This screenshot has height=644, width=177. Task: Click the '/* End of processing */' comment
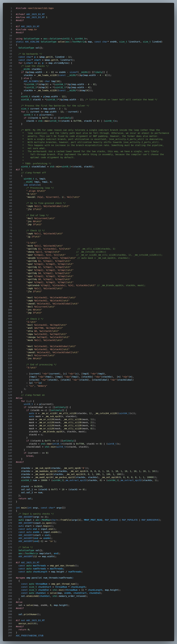(41, 365)
